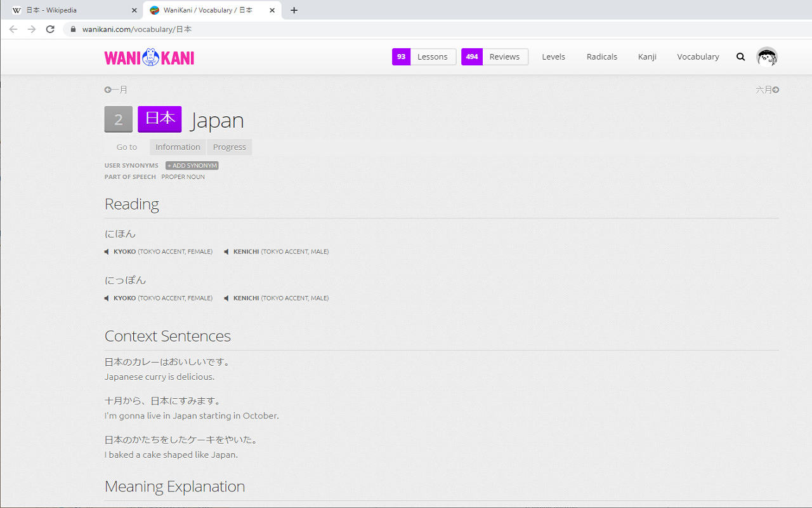Click the purple 日本 vocabulary badge

160,119
